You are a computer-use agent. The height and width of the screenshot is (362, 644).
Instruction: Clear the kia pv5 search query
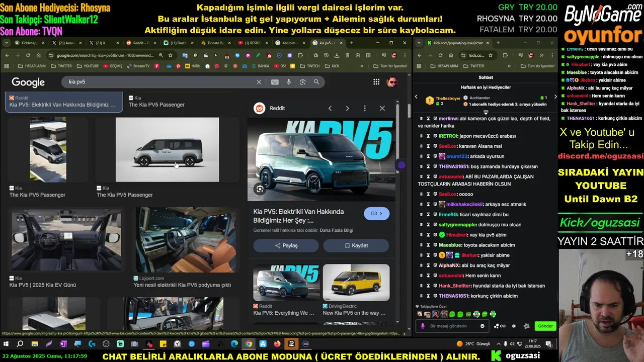click(x=259, y=82)
